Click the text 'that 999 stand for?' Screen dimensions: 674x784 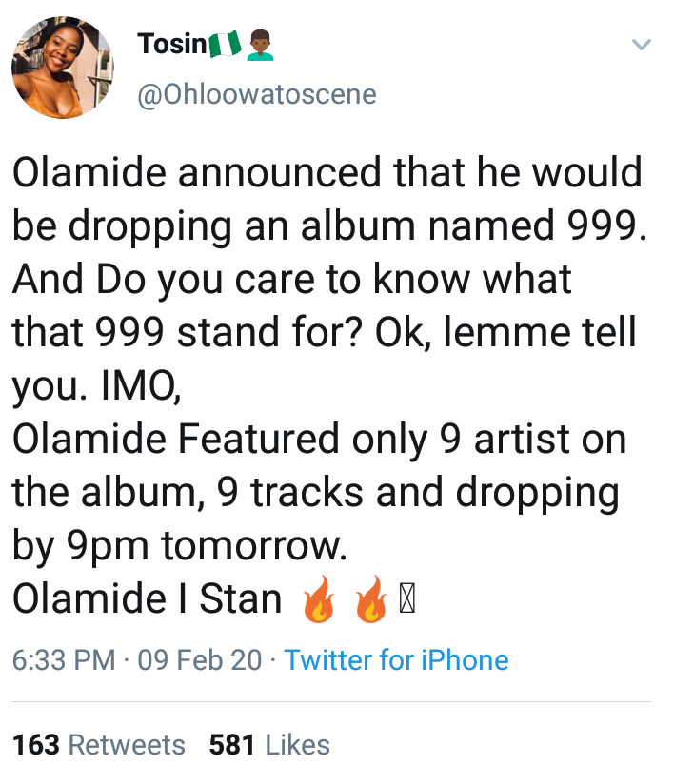coord(188,331)
